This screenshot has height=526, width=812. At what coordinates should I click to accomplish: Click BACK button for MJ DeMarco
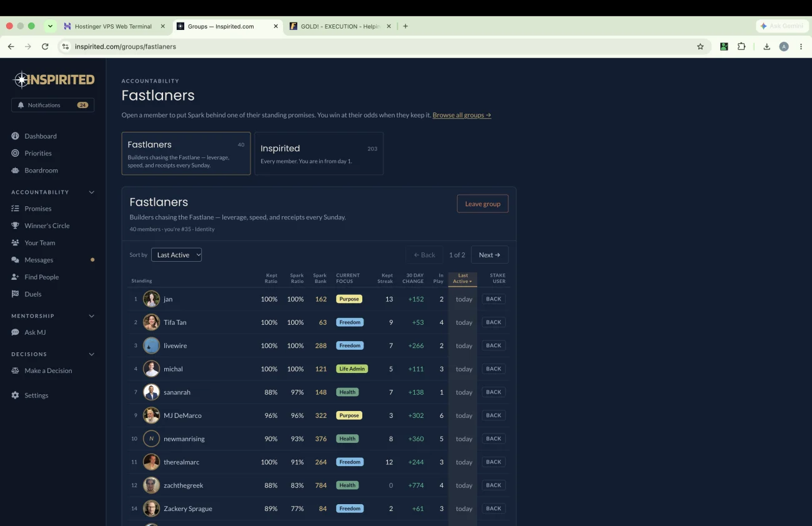[x=494, y=415]
